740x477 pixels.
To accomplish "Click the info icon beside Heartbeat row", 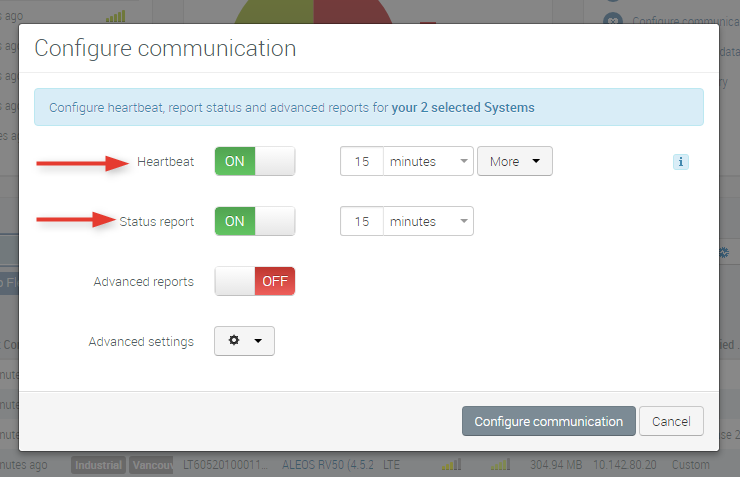I will click(x=681, y=162).
